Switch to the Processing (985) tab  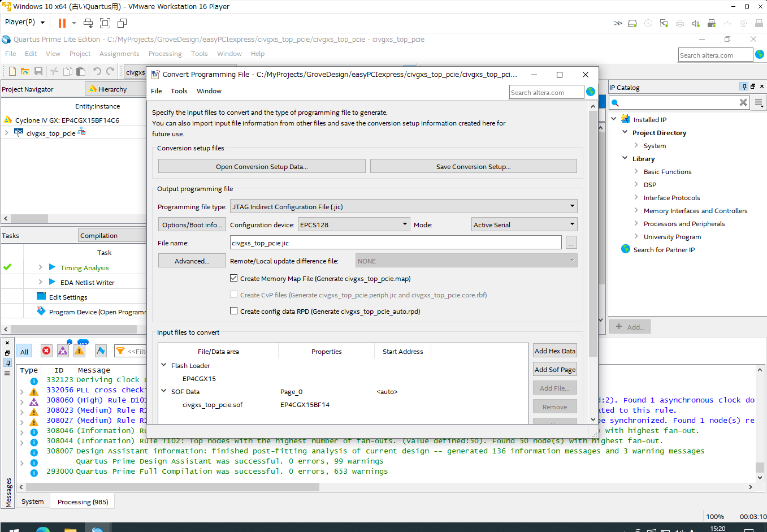tap(83, 501)
